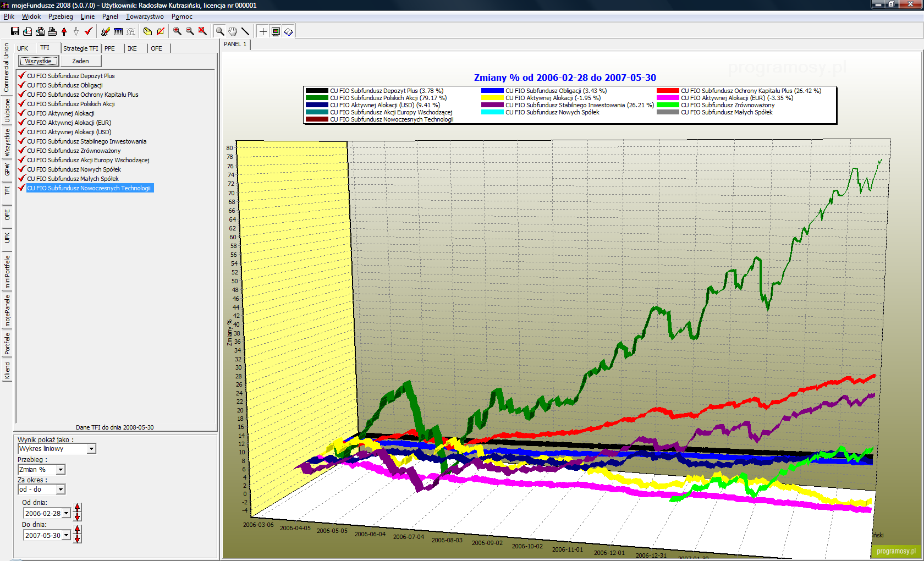The width and height of the screenshot is (924, 561).
Task: Click the yellow stacked folders icon
Action: click(147, 31)
